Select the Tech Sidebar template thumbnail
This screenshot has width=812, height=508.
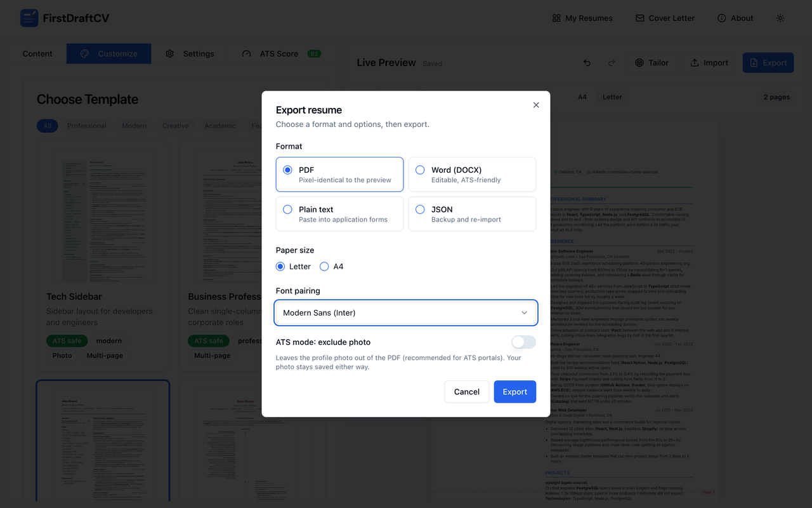click(103, 217)
